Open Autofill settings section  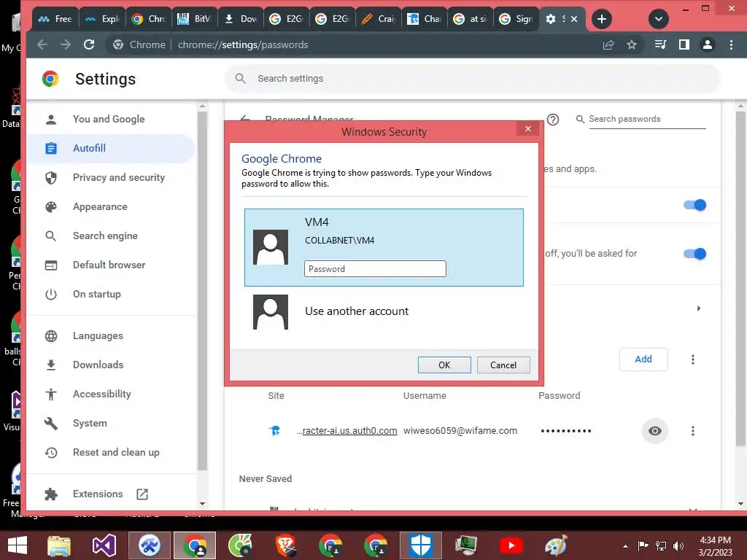pyautogui.click(x=111, y=149)
